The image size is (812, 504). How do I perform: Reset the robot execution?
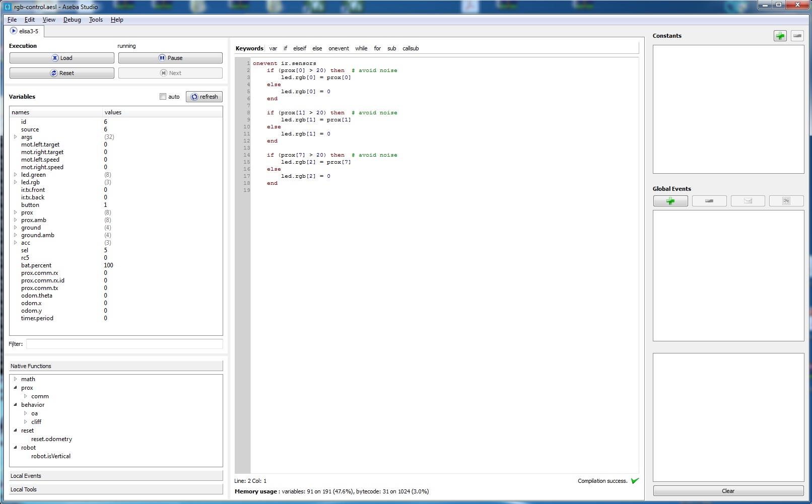(x=62, y=73)
